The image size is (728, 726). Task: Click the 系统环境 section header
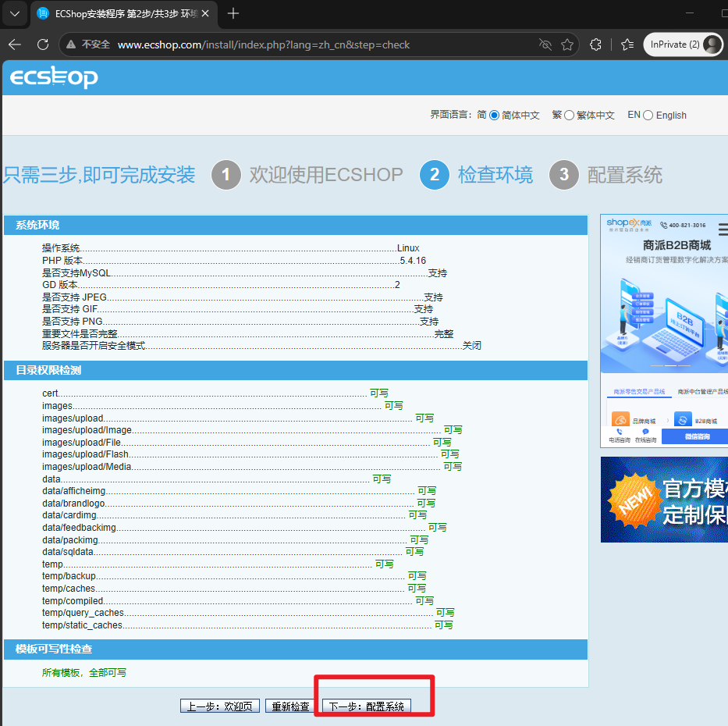(x=296, y=226)
